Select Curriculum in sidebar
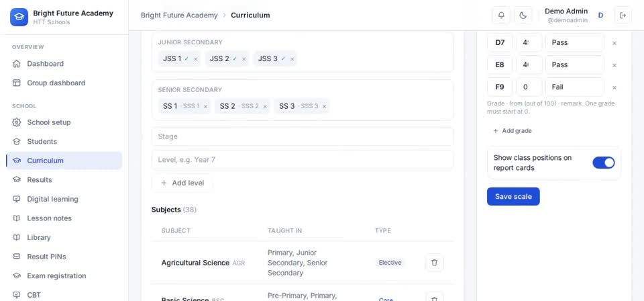 tap(64, 161)
